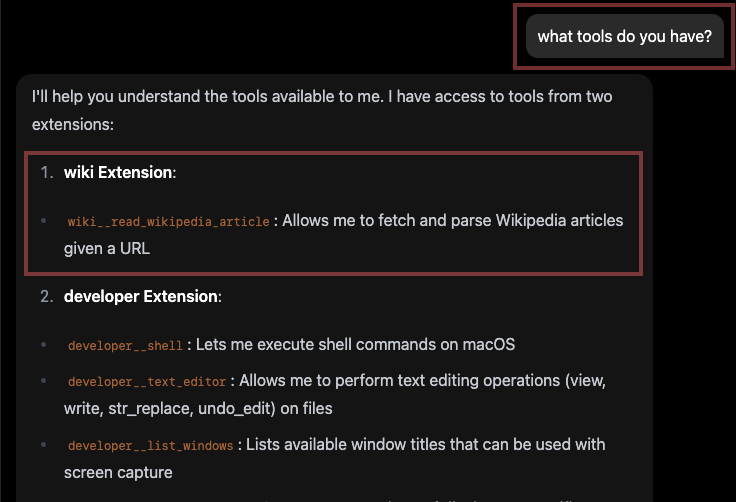The image size is (736, 502).
Task: Click the user message "what tools do you have?"
Action: click(x=624, y=37)
